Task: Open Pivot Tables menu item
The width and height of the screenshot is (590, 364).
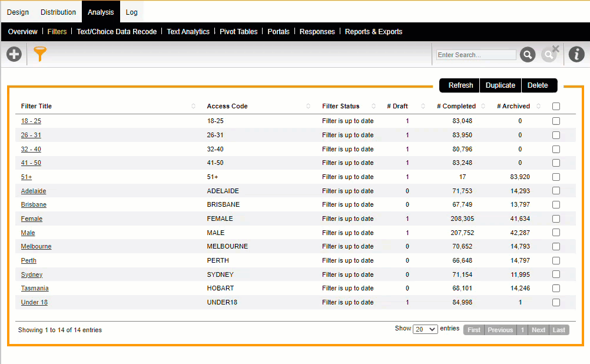Action: (238, 32)
